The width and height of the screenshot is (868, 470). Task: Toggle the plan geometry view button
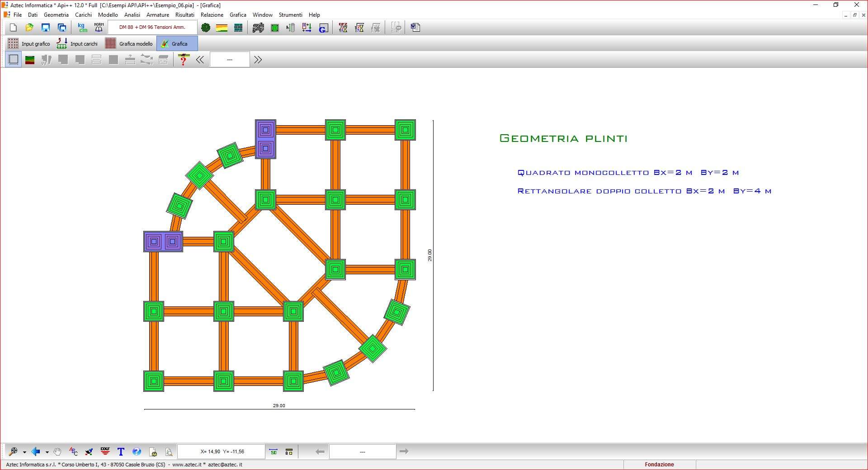pos(14,60)
